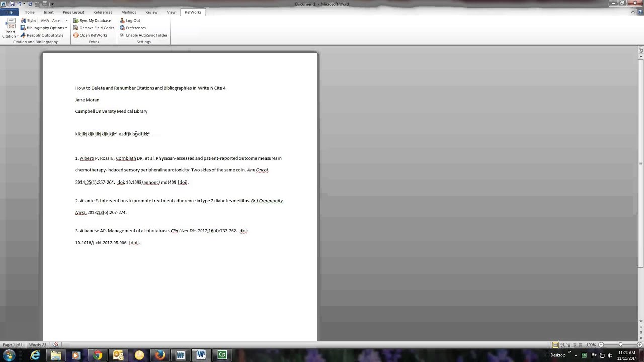Image resolution: width=644 pixels, height=362 pixels.
Task: Select the RefWorks tab
Action: pos(193,12)
